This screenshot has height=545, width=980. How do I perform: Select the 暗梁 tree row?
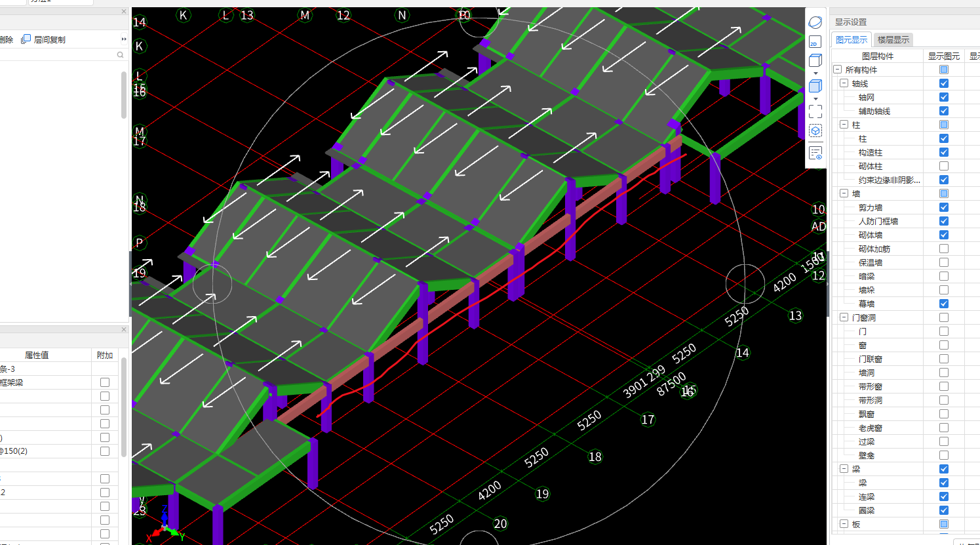coord(867,276)
